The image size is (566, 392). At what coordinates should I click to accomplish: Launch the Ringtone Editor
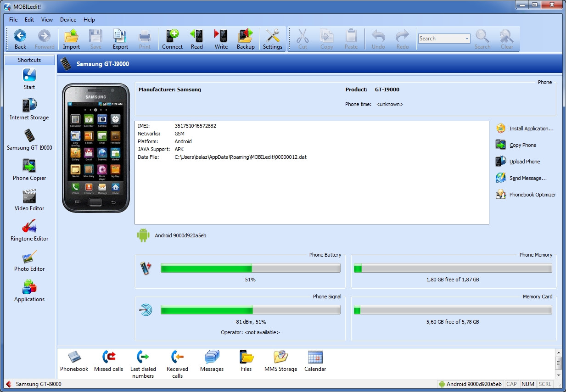tap(29, 230)
